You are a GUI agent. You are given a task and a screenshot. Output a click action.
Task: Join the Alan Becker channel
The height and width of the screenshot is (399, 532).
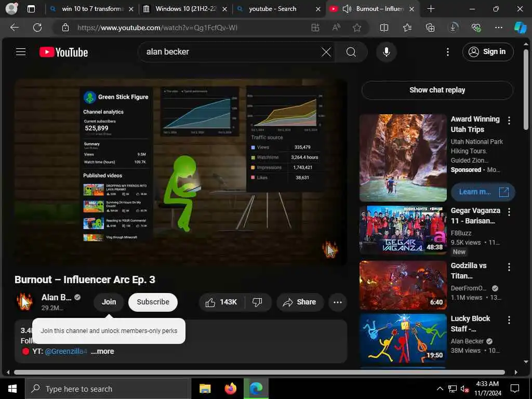tap(109, 302)
